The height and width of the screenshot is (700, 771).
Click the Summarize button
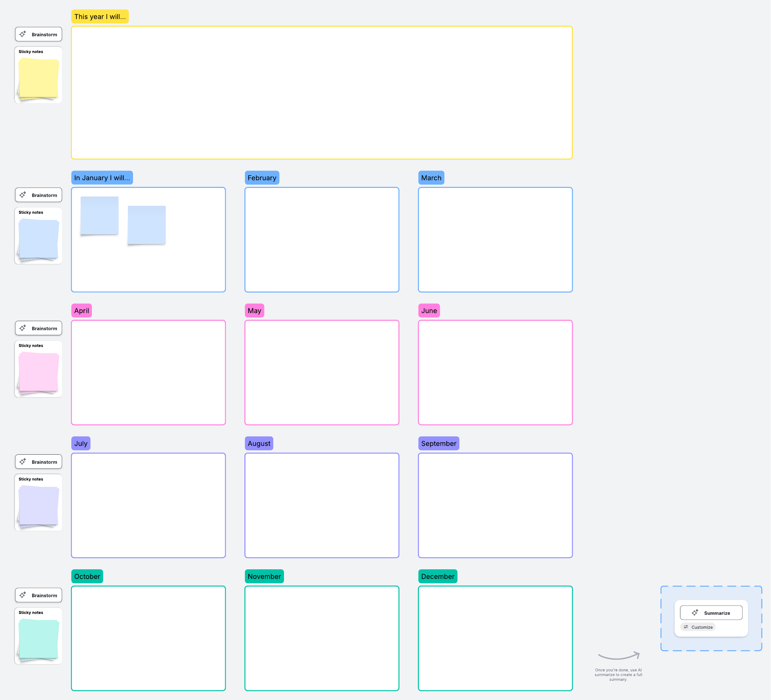[x=711, y=612]
